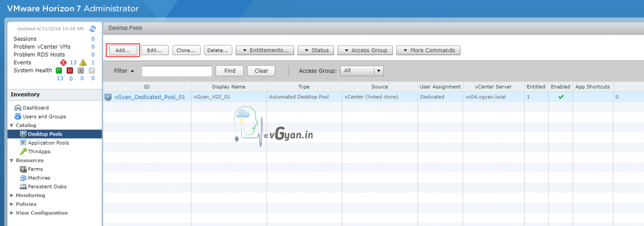Click the Sessions count link
The width and height of the screenshot is (644, 226).
pos(93,39)
